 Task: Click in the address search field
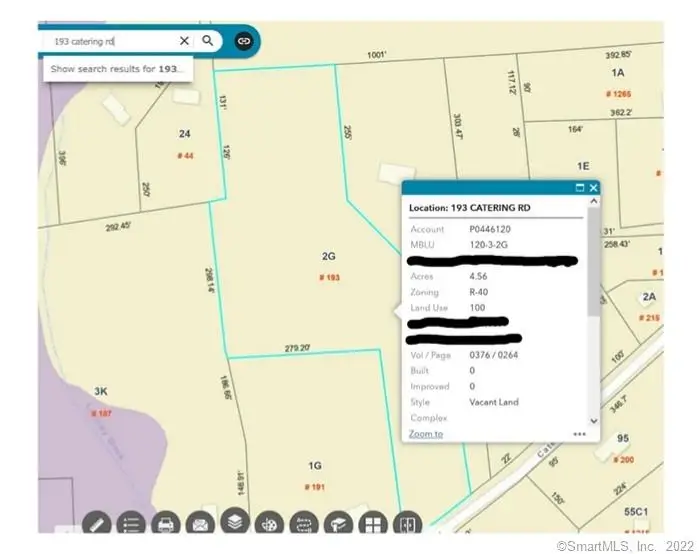click(114, 41)
